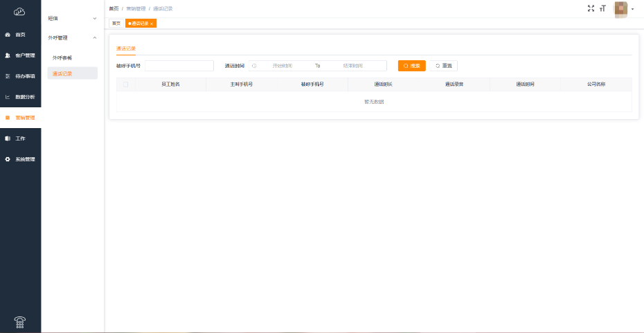
Task: Tick the select-all checkbox in table header
Action: [125, 84]
